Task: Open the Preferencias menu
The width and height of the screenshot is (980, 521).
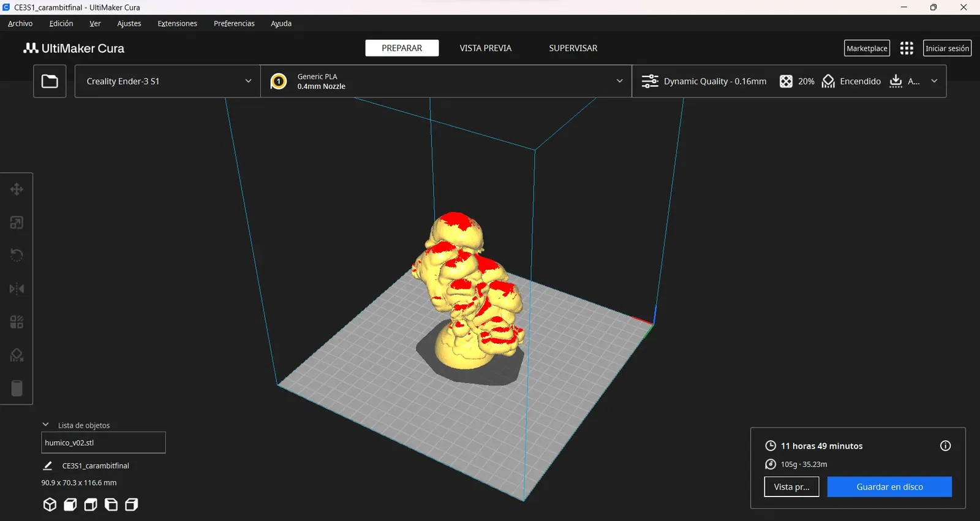Action: click(x=234, y=23)
